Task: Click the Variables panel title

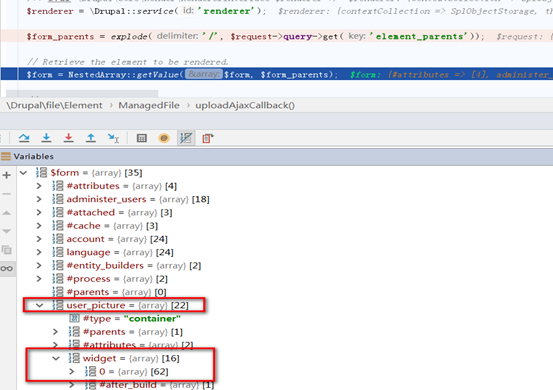Action: pos(34,156)
